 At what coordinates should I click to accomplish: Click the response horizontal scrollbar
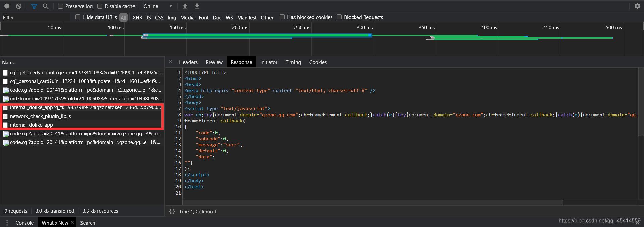click(372, 202)
